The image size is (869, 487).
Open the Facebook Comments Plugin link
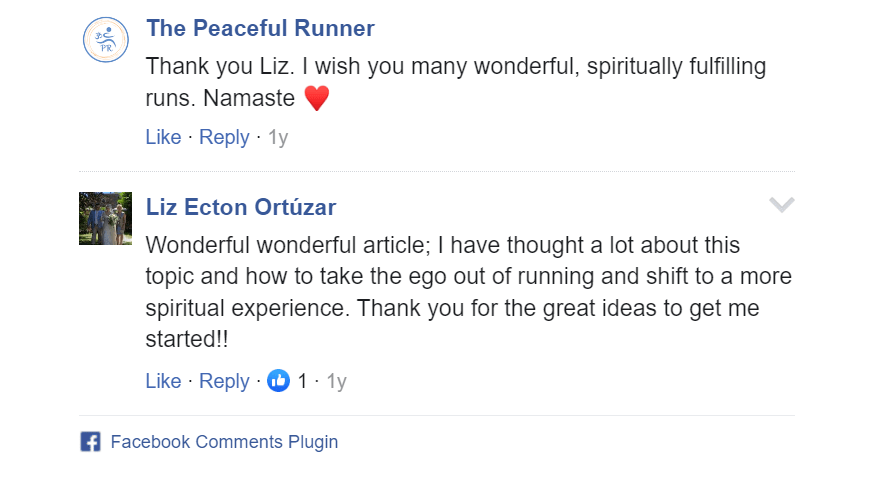224,442
